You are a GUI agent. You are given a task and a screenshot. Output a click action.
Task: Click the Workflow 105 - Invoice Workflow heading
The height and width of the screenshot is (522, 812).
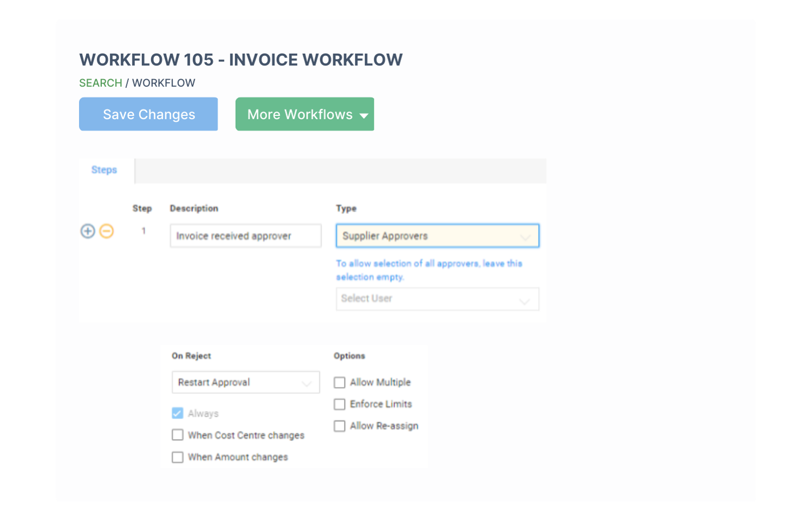click(241, 60)
